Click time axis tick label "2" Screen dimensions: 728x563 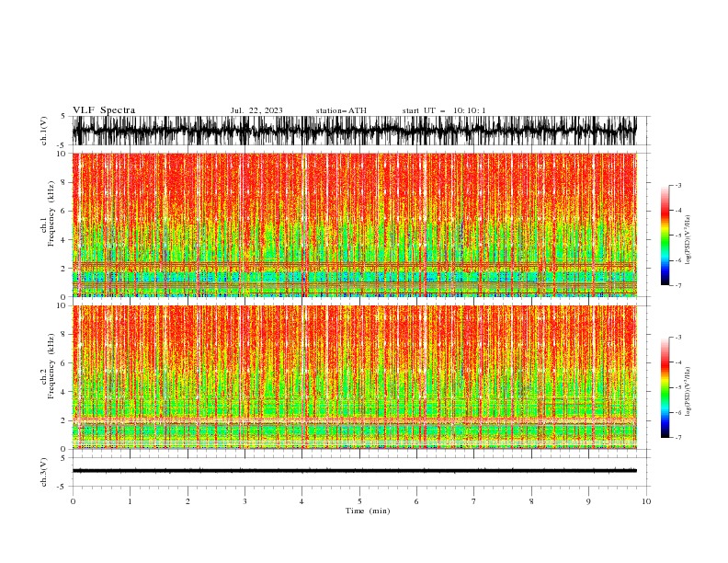188,501
